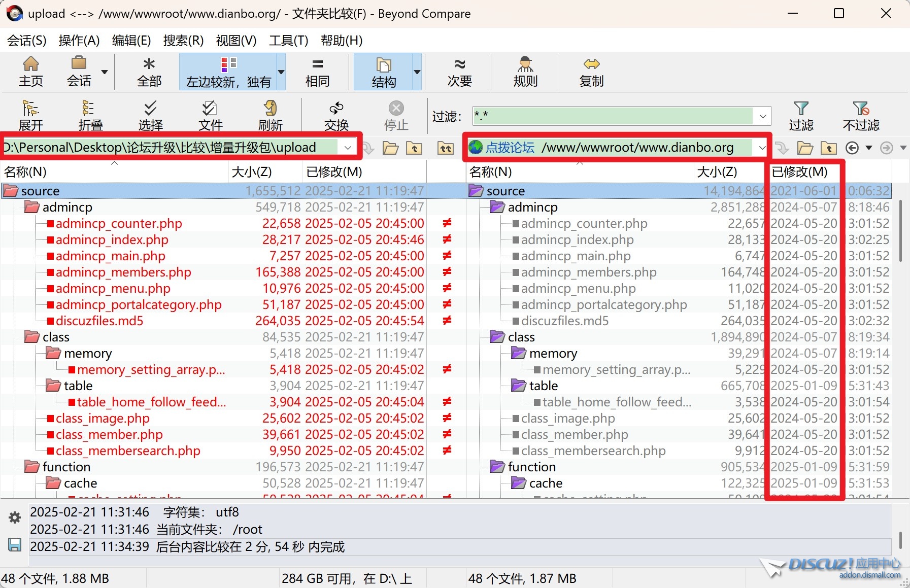
Task: Open the file filter pattern dropdown
Action: click(762, 116)
